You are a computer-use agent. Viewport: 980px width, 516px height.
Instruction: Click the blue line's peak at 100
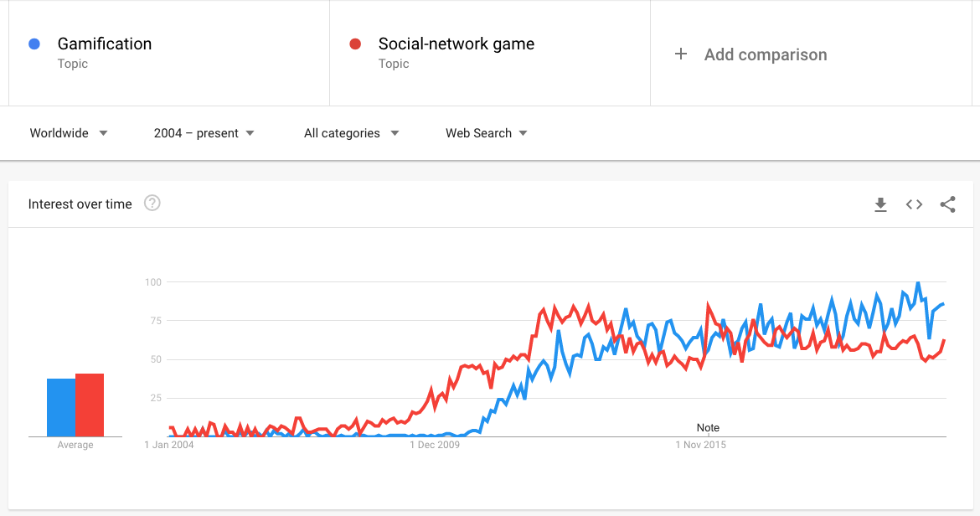tap(917, 283)
